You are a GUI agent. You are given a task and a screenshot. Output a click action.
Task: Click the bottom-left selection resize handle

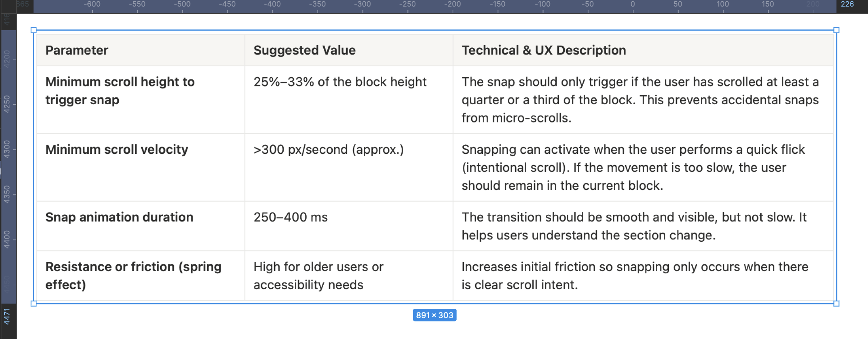(x=33, y=303)
